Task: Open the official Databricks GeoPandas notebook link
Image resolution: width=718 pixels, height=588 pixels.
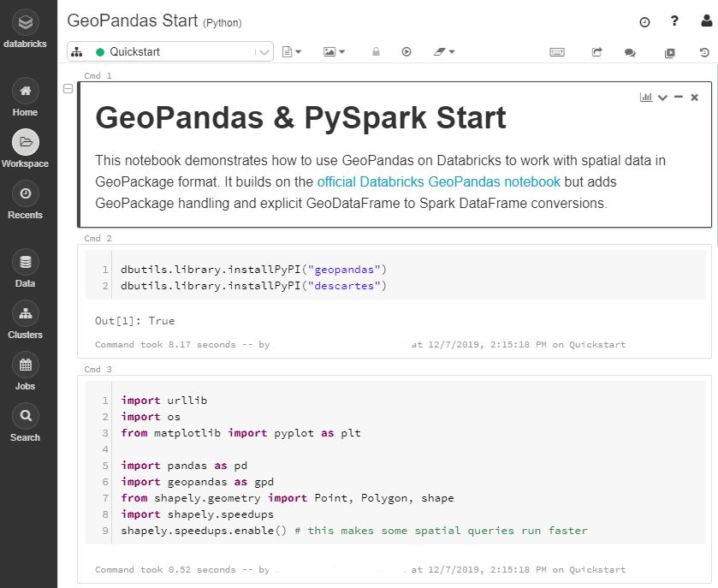Action: pyautogui.click(x=439, y=181)
